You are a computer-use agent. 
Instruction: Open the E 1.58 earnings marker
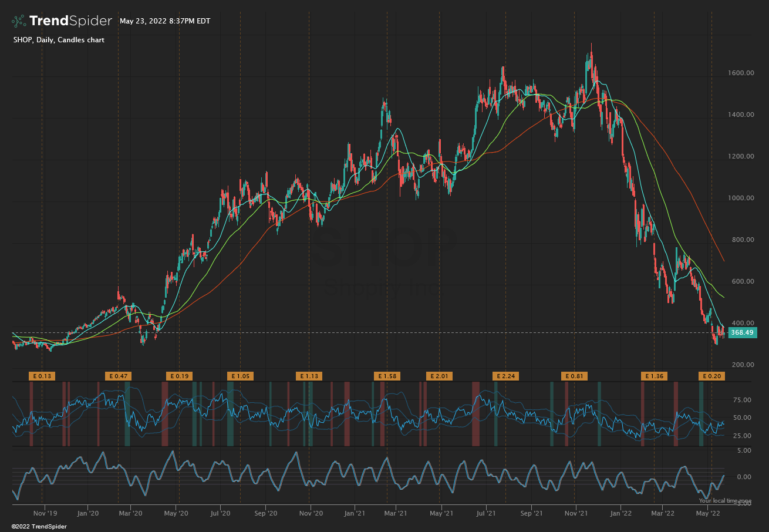(387, 376)
